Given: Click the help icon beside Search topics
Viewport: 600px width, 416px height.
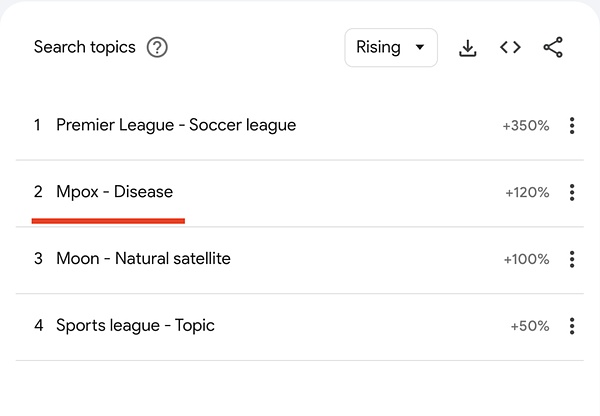Looking at the screenshot, I should pyautogui.click(x=157, y=47).
